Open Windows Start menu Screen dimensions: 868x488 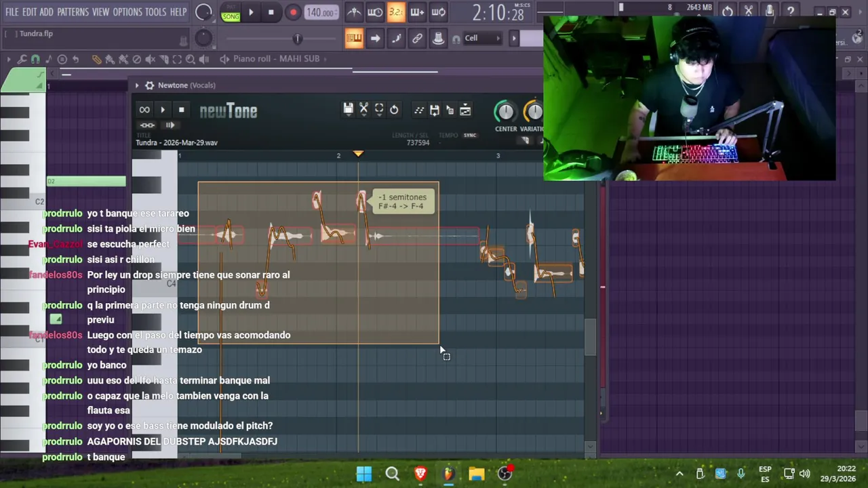tap(364, 474)
